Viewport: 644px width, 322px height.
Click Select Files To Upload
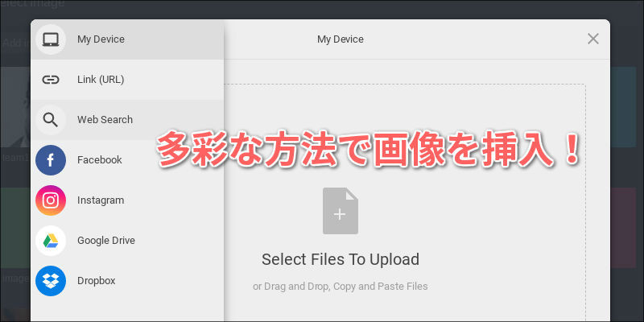(341, 259)
